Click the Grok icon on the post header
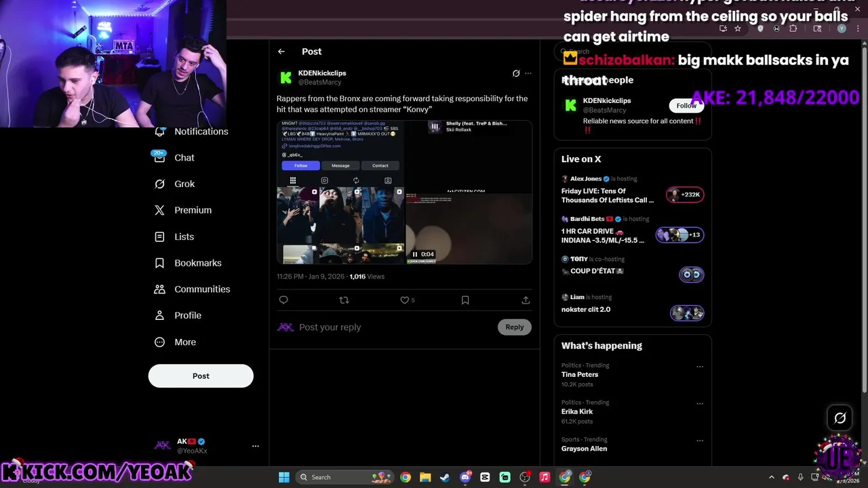Image resolution: width=868 pixels, height=488 pixels. point(516,73)
